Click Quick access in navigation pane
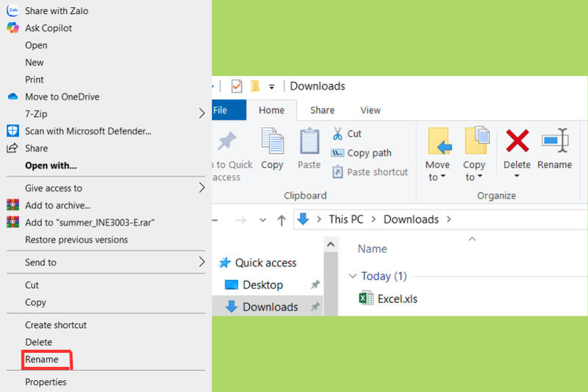 click(x=266, y=263)
